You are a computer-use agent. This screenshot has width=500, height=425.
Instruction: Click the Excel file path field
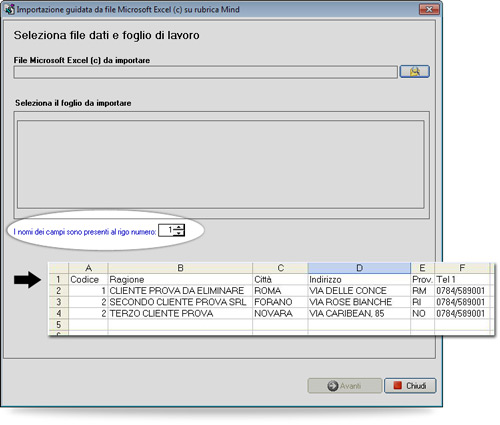pos(206,72)
